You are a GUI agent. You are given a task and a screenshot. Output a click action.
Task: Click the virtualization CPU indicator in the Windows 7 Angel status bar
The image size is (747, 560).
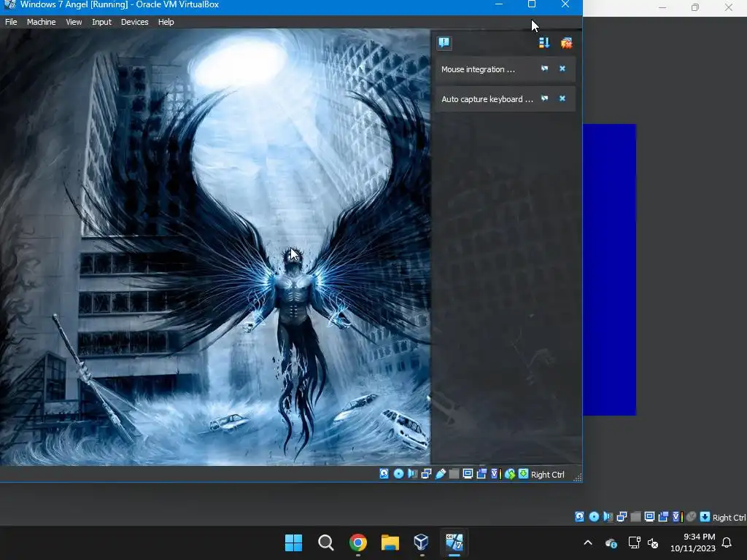coord(495,474)
